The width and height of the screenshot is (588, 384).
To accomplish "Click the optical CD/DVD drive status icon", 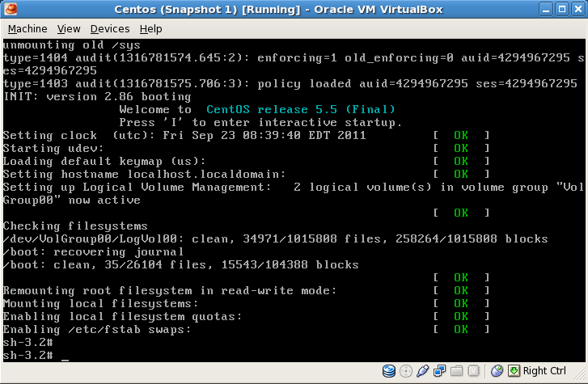I will [406, 371].
